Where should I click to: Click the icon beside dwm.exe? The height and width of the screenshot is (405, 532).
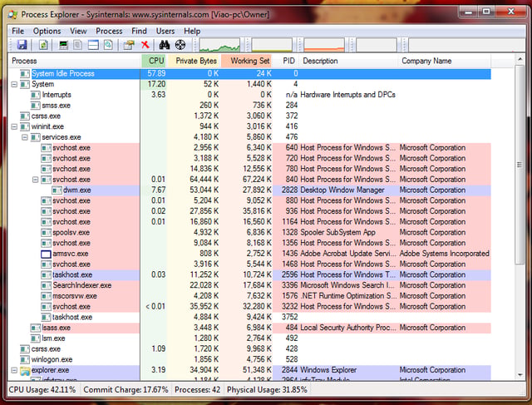pos(57,190)
